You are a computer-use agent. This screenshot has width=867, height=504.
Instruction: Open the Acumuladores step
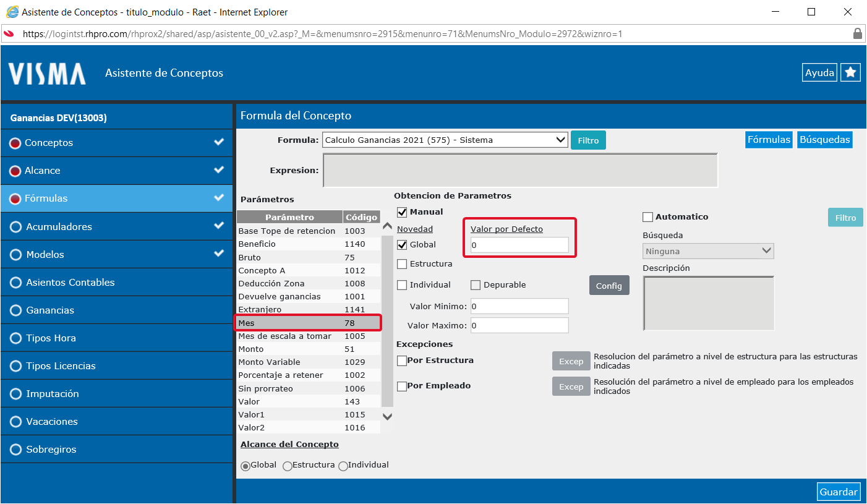pos(117,226)
